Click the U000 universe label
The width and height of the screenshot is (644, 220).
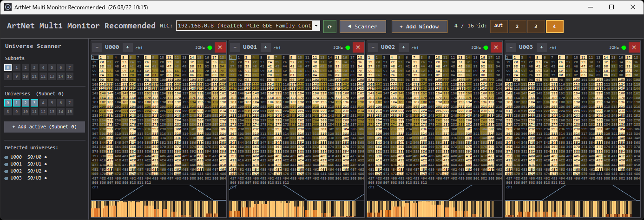(112, 47)
